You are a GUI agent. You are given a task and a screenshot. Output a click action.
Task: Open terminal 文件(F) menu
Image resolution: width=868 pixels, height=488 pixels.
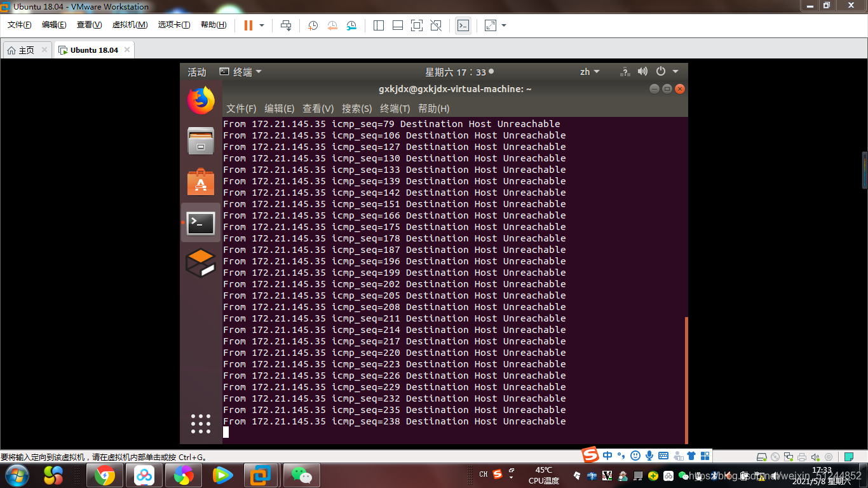click(241, 109)
